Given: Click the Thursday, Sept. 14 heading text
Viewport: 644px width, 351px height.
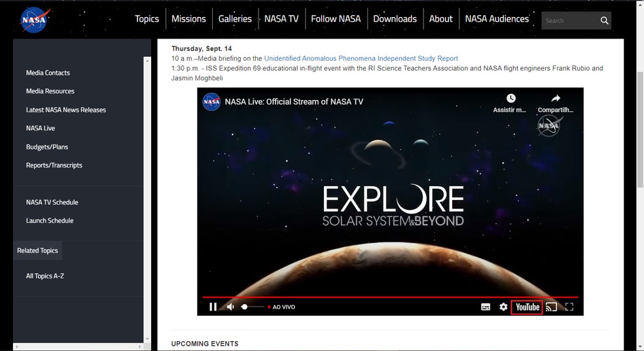Looking at the screenshot, I should coord(202,49).
